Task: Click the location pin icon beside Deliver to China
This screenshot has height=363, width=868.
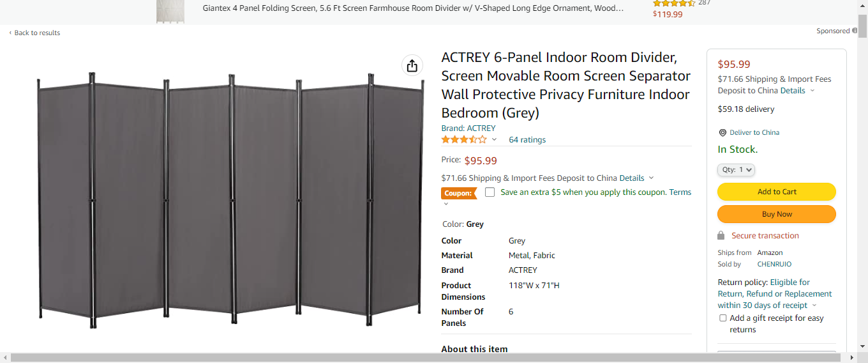Action: click(722, 133)
